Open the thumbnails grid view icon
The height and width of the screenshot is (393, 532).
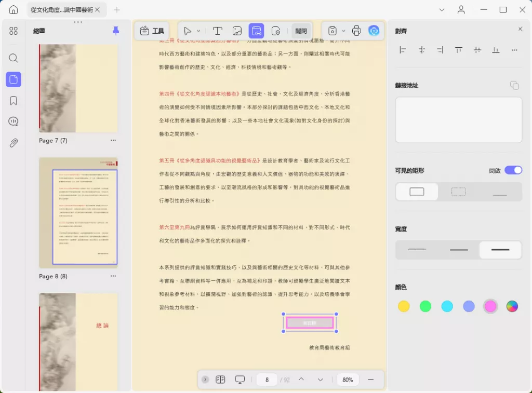pos(13,31)
